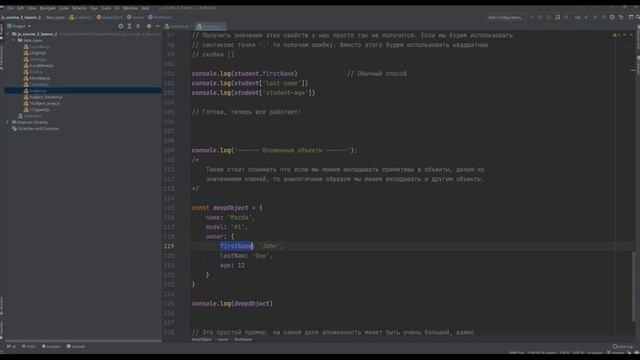Open Event Log in status bar
The height and width of the screenshot is (360, 640).
(x=623, y=347)
